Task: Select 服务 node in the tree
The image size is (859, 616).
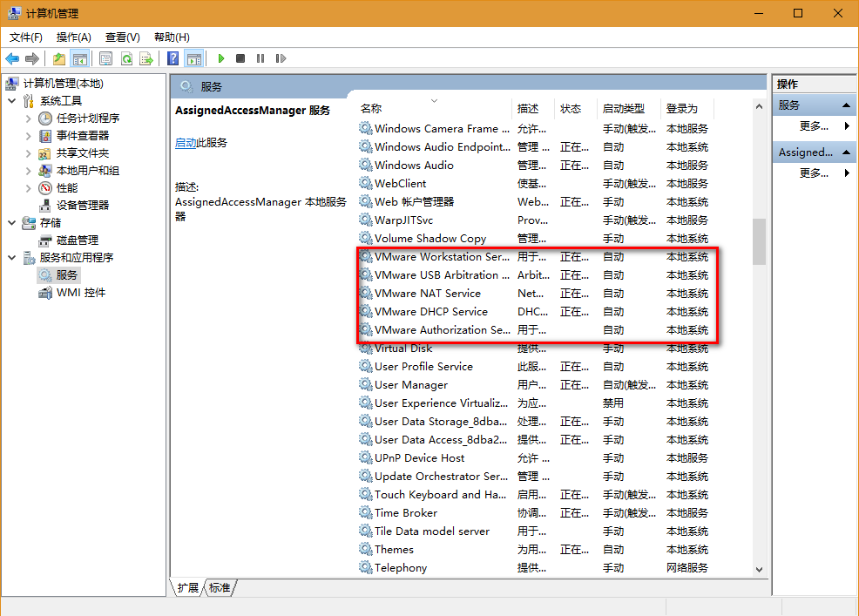Action: (x=66, y=275)
